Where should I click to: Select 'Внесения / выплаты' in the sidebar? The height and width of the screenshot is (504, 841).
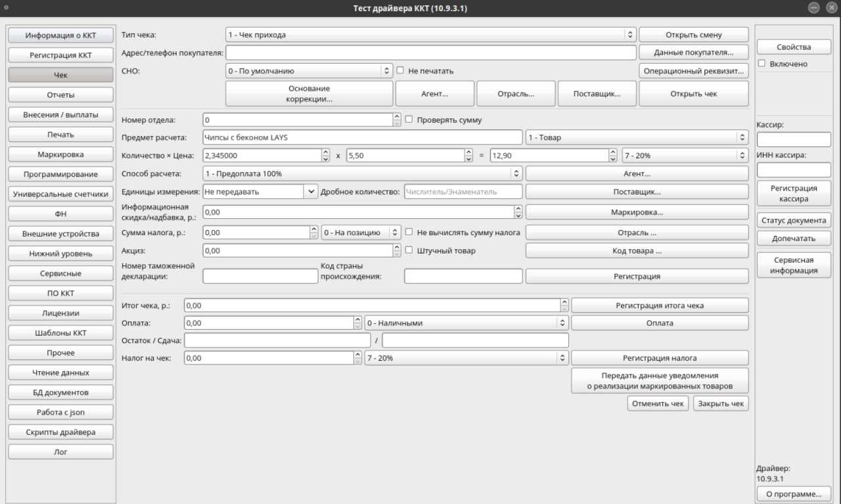[60, 114]
